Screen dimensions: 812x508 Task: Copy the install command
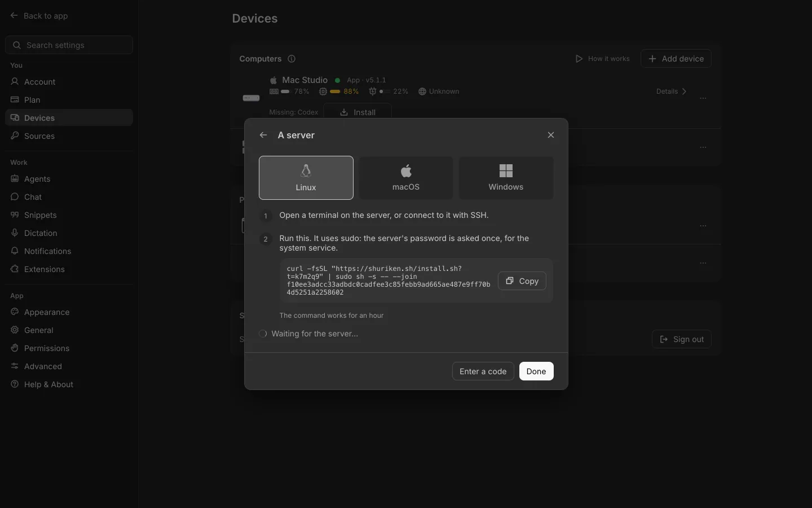(522, 281)
